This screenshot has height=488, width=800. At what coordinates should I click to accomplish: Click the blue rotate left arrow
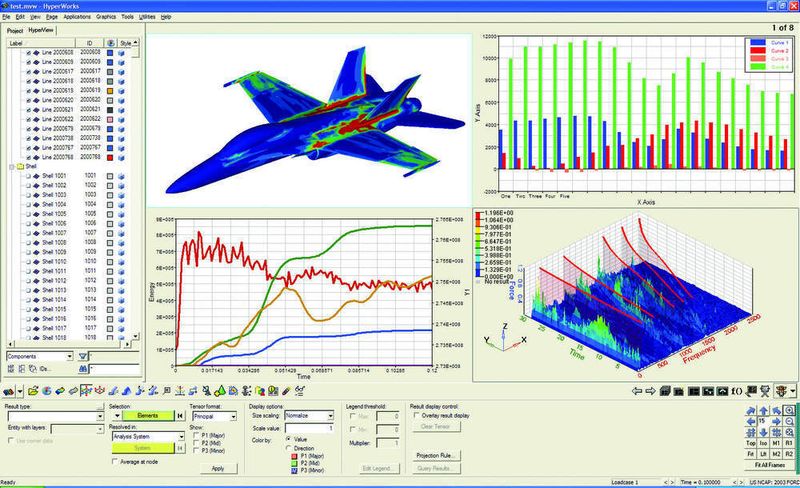point(751,422)
